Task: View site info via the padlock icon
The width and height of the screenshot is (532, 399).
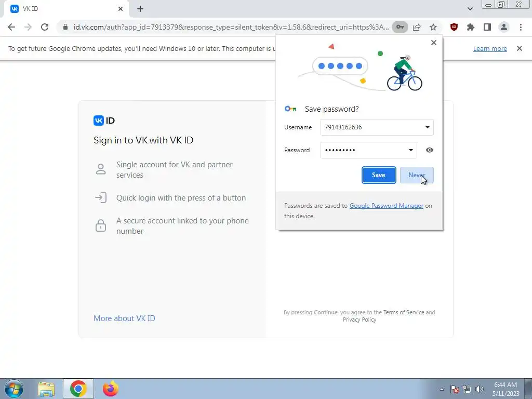Action: (65, 27)
